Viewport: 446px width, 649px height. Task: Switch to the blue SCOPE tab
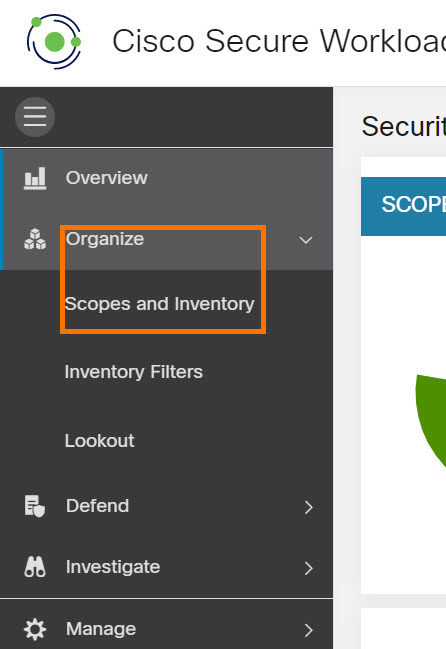403,206
